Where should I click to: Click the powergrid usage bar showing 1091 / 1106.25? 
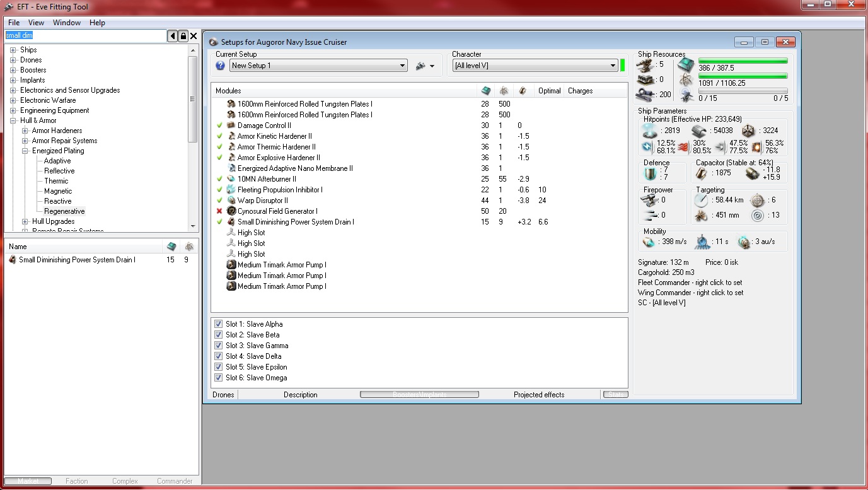pos(743,76)
